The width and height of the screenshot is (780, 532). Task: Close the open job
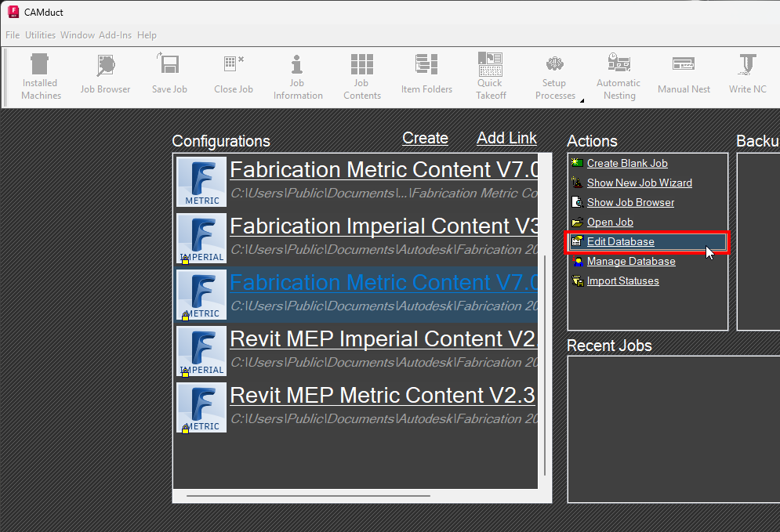(233, 74)
